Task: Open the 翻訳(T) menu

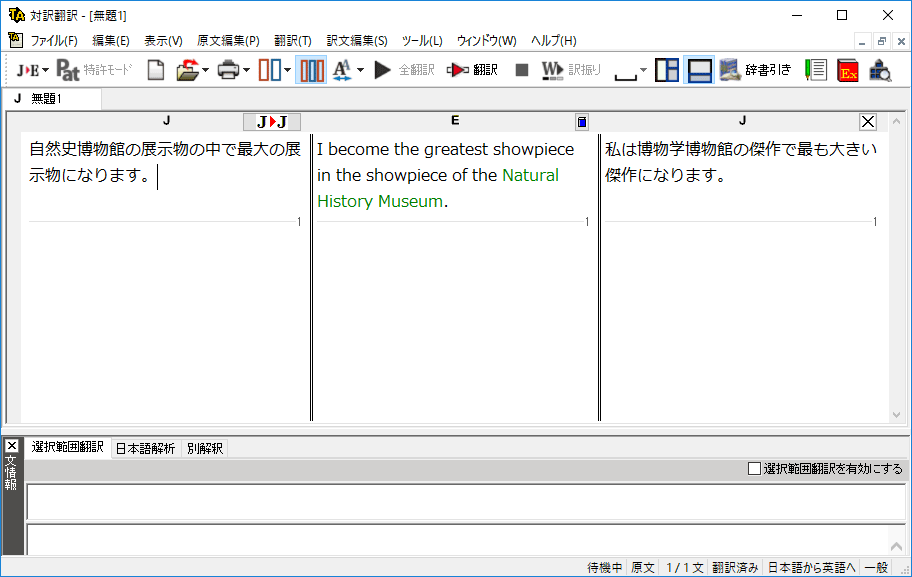Action: pos(293,41)
